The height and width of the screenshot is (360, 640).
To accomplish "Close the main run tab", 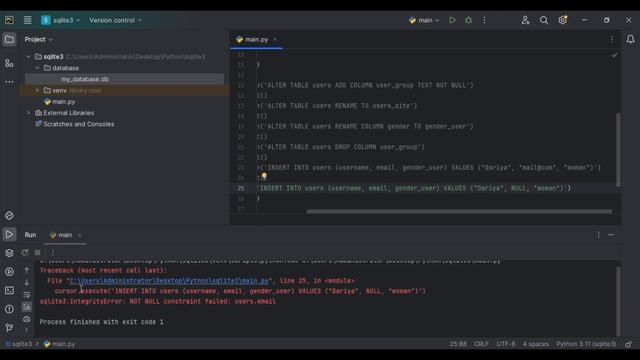I will [80, 235].
